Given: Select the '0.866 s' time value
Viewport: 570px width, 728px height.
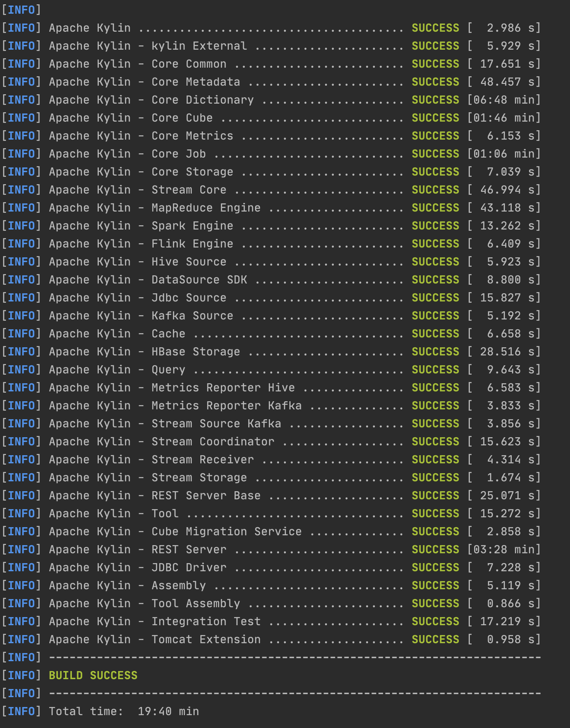Looking at the screenshot, I should pos(511,603).
